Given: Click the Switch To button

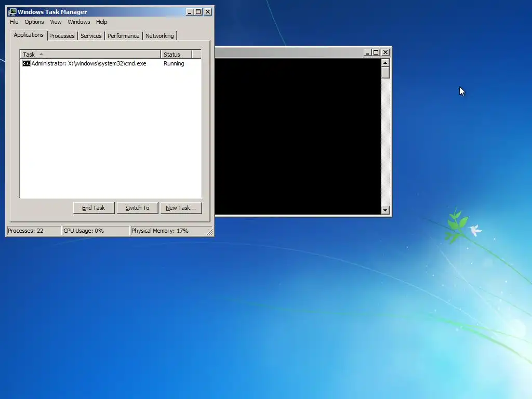Looking at the screenshot, I should [x=137, y=208].
